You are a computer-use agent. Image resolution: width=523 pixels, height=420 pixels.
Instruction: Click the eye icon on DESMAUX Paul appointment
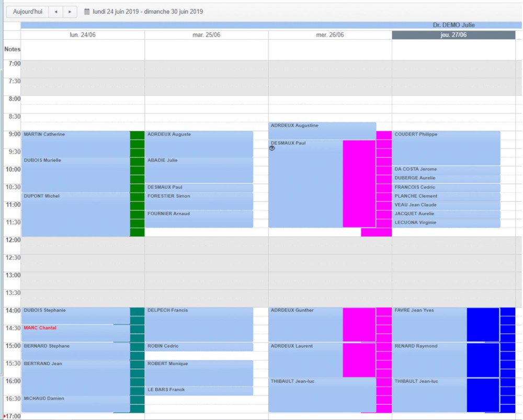tap(272, 149)
